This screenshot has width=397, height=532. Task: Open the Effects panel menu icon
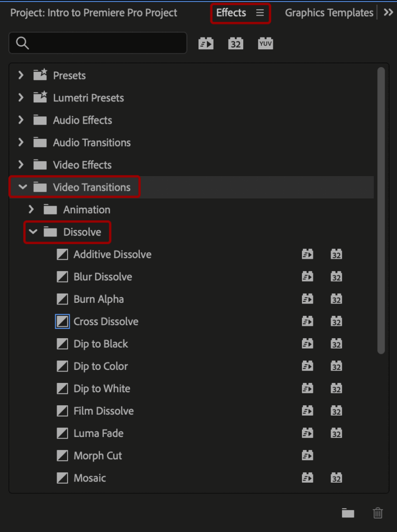[260, 13]
